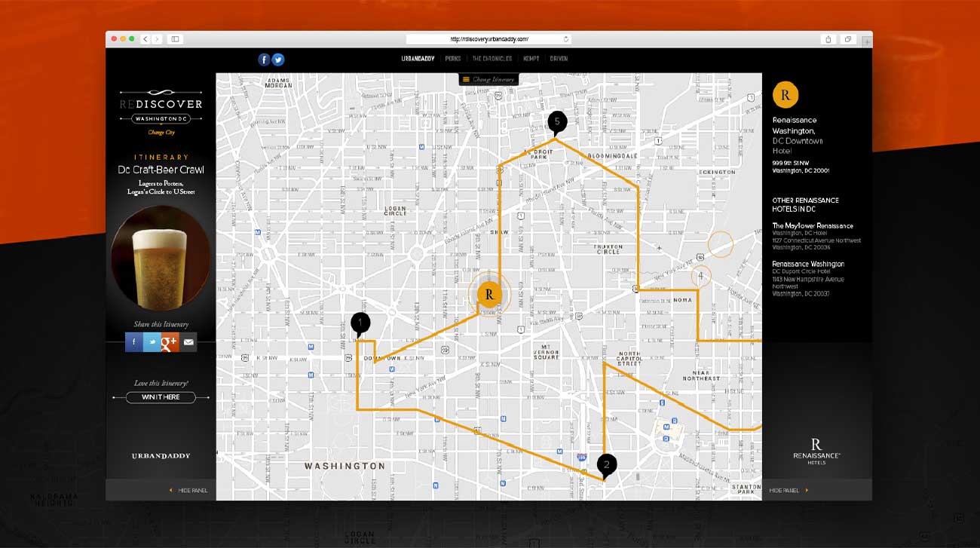Select map pin number 5
Viewport: 980px width, 548px height.
[557, 121]
